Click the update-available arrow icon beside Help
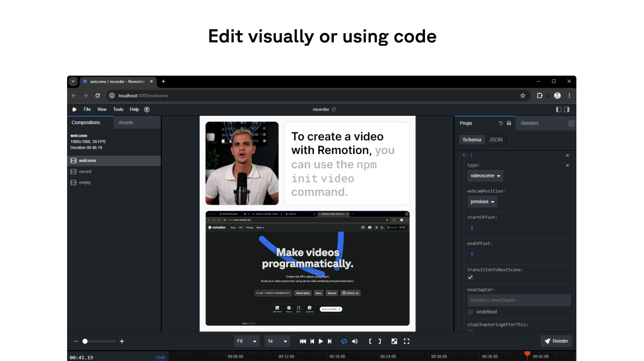This screenshot has width=644, height=361. [x=147, y=109]
